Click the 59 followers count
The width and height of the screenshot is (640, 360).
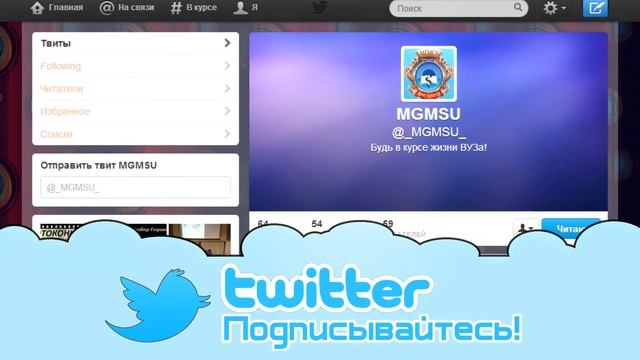click(x=388, y=223)
